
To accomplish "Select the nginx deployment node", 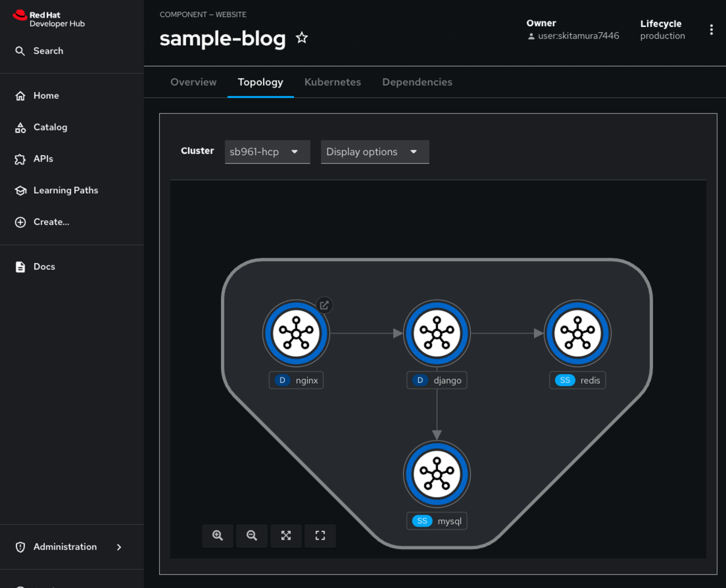I will click(296, 334).
